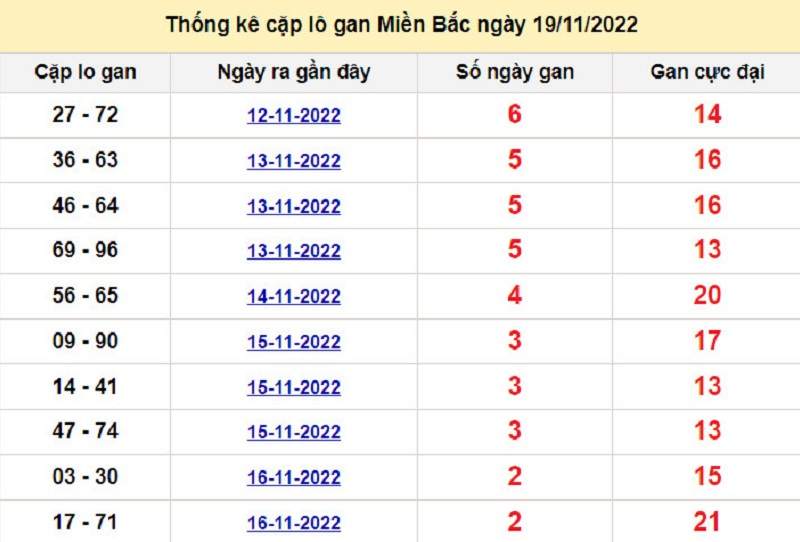Open the 15-11-2022 link in row 09 - 90
The image size is (800, 542).
pyautogui.click(x=294, y=341)
